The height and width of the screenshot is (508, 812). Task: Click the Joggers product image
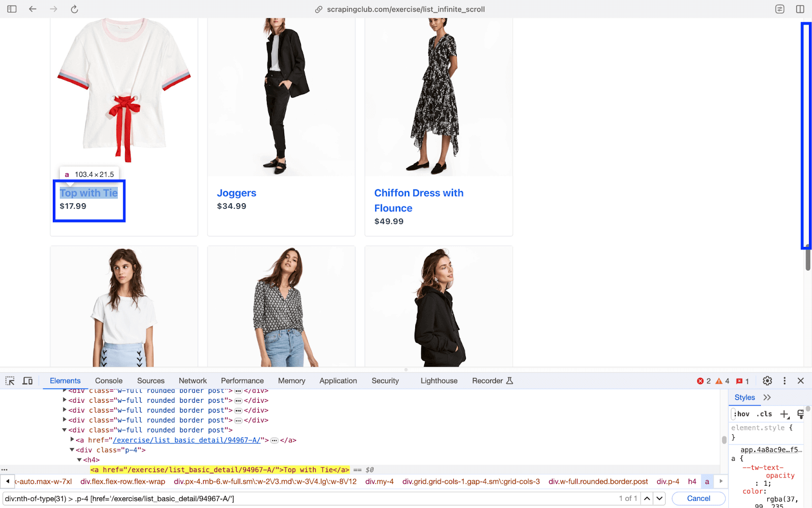(x=281, y=97)
